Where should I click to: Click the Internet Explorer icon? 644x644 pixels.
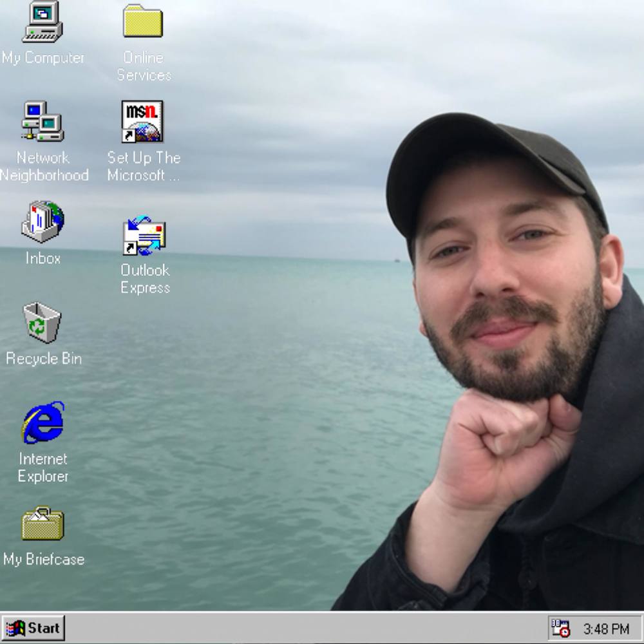44,422
